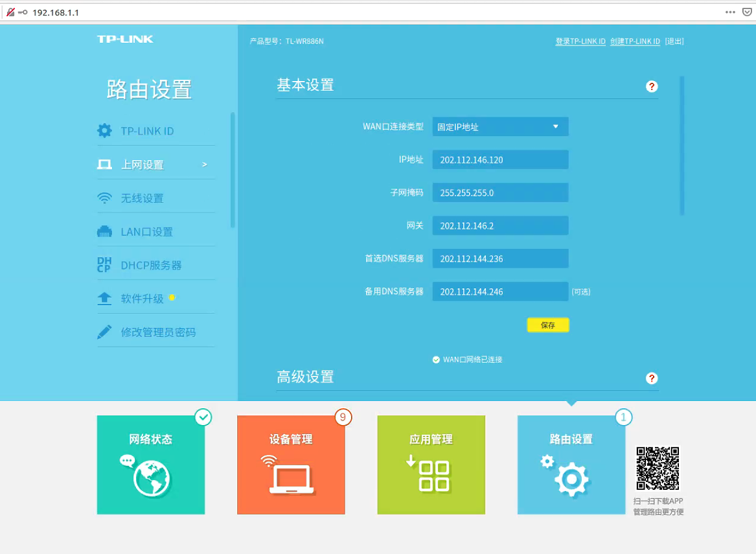Expand the 上网设置 menu item
This screenshot has height=554, width=756.
tap(155, 165)
